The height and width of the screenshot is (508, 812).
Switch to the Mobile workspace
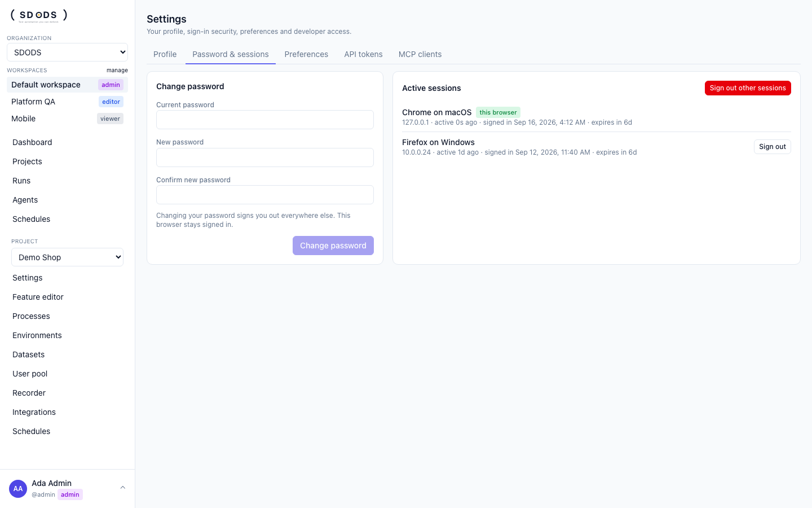67,119
